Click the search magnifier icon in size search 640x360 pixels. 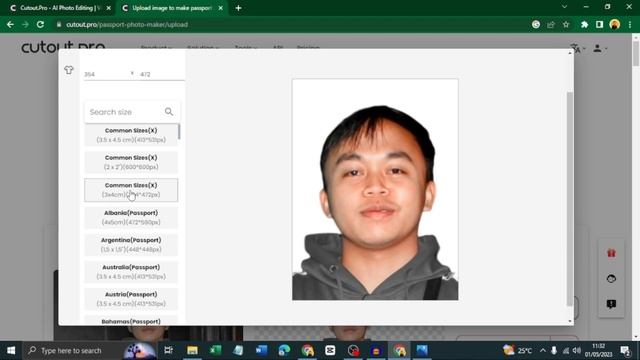[169, 111]
